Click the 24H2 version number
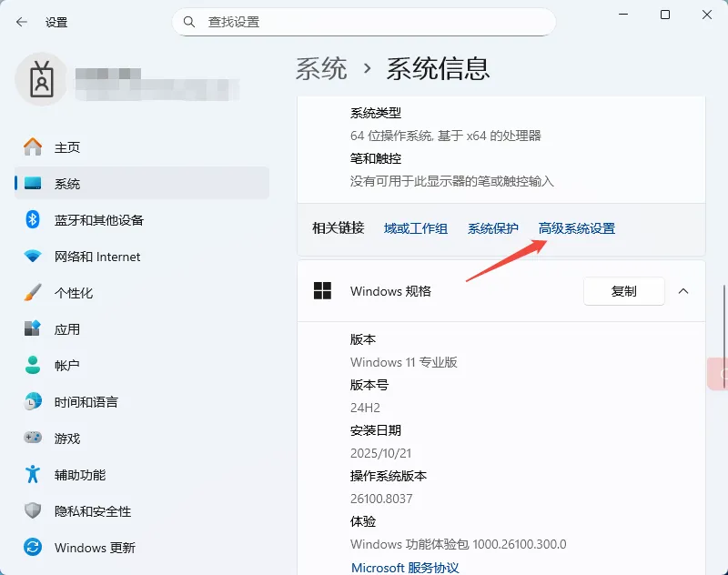 (365, 408)
